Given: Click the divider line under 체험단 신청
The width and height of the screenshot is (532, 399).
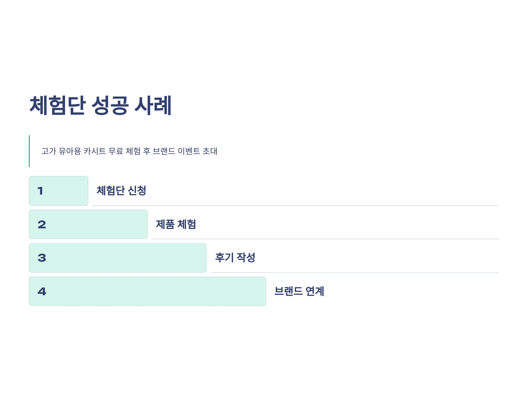Looking at the screenshot, I should coord(295,206).
